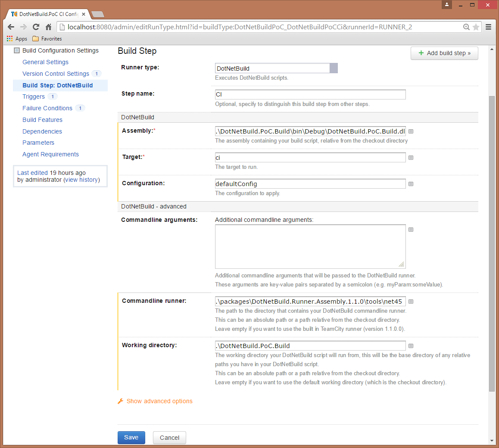Open parameter picker next to commandline arguments

click(411, 230)
